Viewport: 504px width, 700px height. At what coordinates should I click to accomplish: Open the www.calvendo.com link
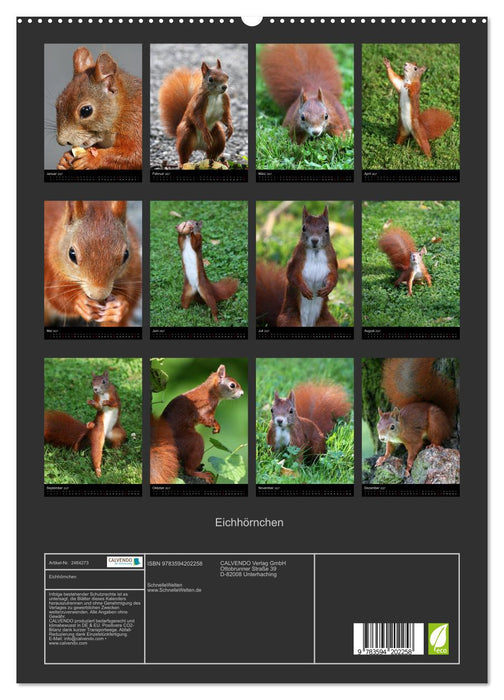68,643
